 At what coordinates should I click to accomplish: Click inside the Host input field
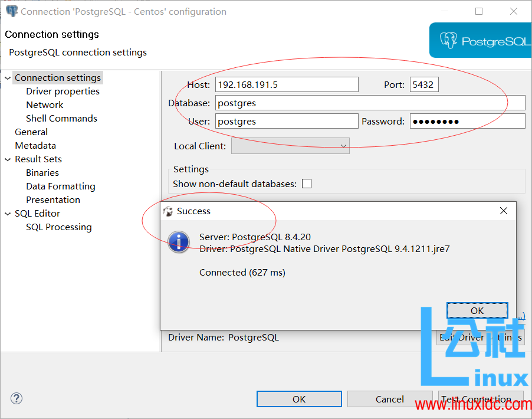(x=287, y=84)
